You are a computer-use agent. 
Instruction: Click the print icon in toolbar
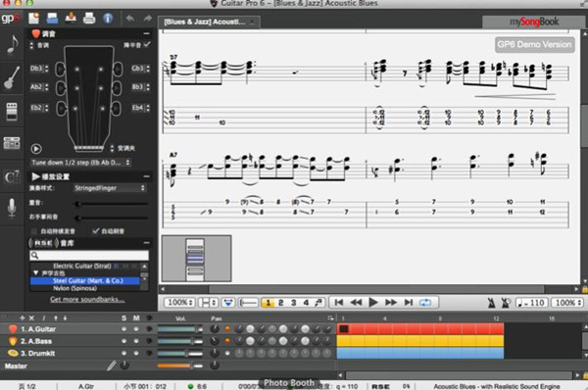[x=89, y=18]
